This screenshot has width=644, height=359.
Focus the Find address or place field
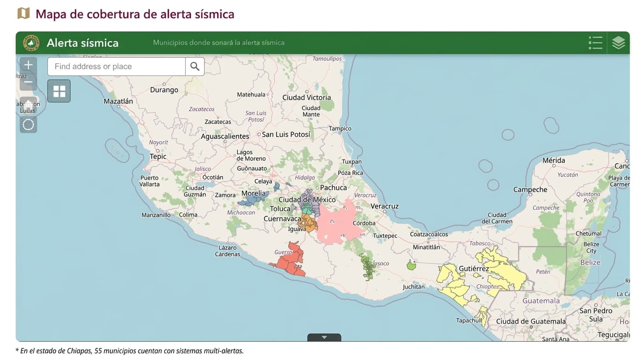(x=117, y=66)
